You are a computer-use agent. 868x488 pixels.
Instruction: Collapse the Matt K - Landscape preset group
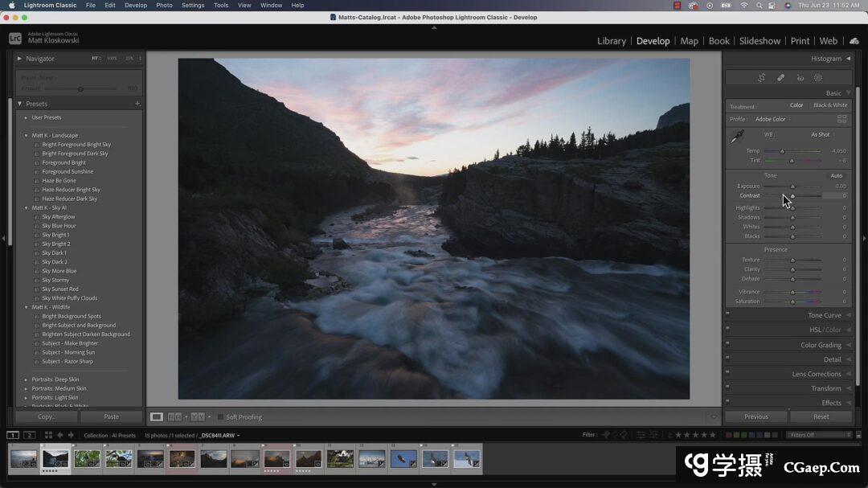point(26,135)
